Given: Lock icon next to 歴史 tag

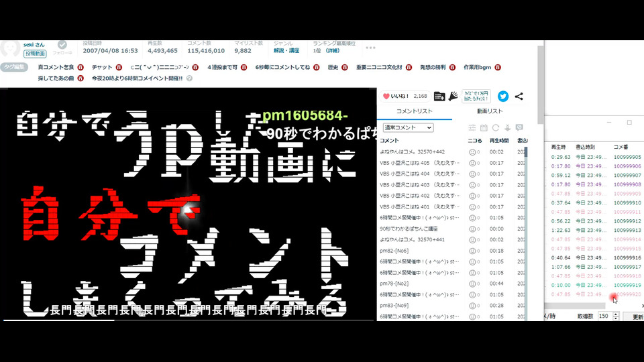Looking at the screenshot, I should [x=345, y=67].
